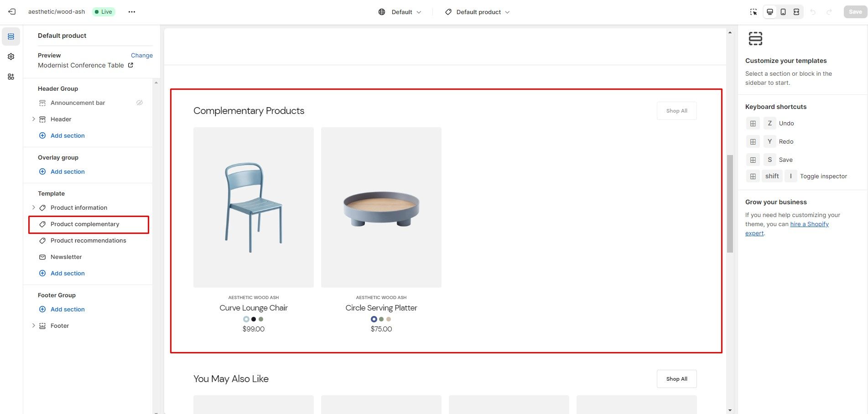Expand the Product information section

point(33,207)
